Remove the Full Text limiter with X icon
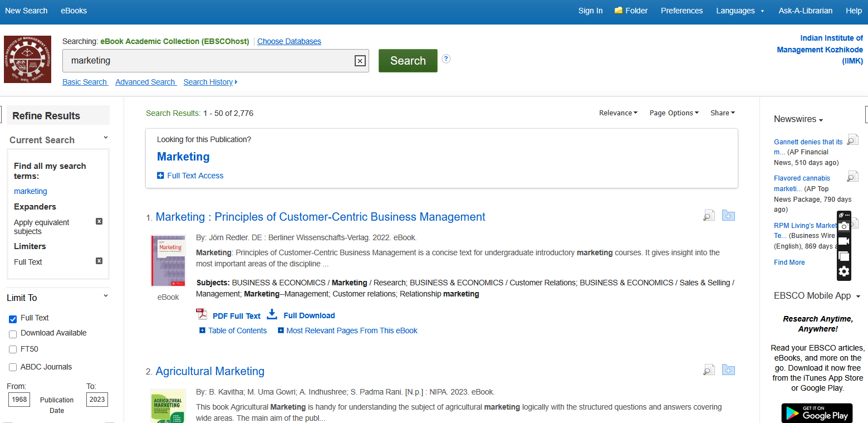Image resolution: width=868 pixels, height=423 pixels. click(x=99, y=261)
